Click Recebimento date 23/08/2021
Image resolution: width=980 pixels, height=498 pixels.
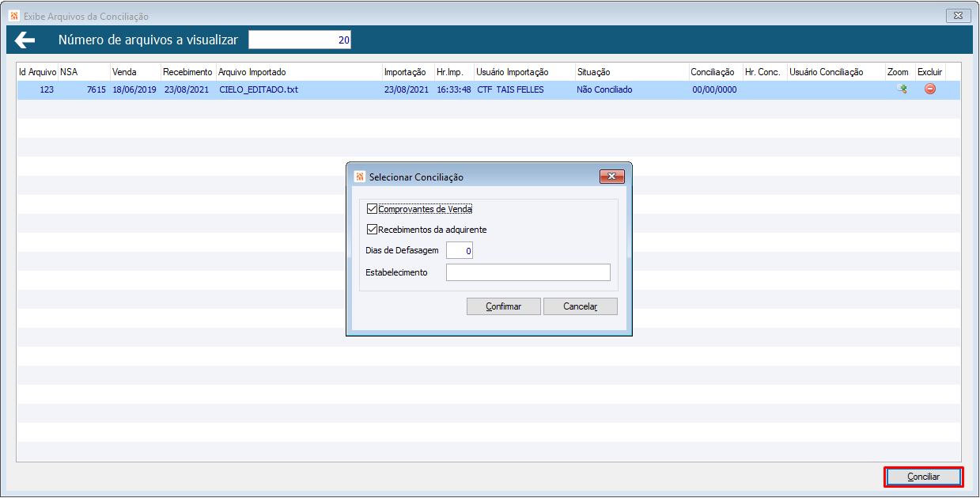[x=187, y=89]
